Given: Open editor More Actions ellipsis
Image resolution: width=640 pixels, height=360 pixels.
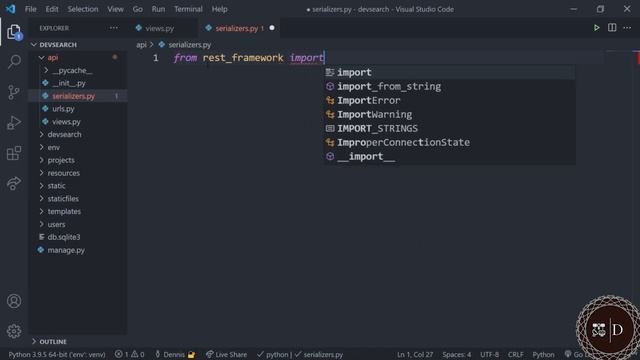Looking at the screenshot, I should click(x=627, y=28).
